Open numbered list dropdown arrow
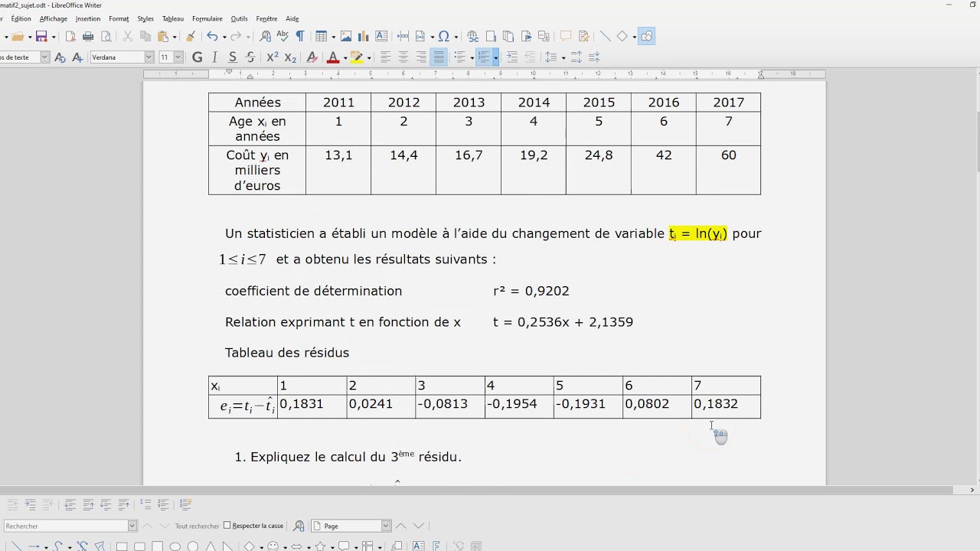 [x=495, y=57]
